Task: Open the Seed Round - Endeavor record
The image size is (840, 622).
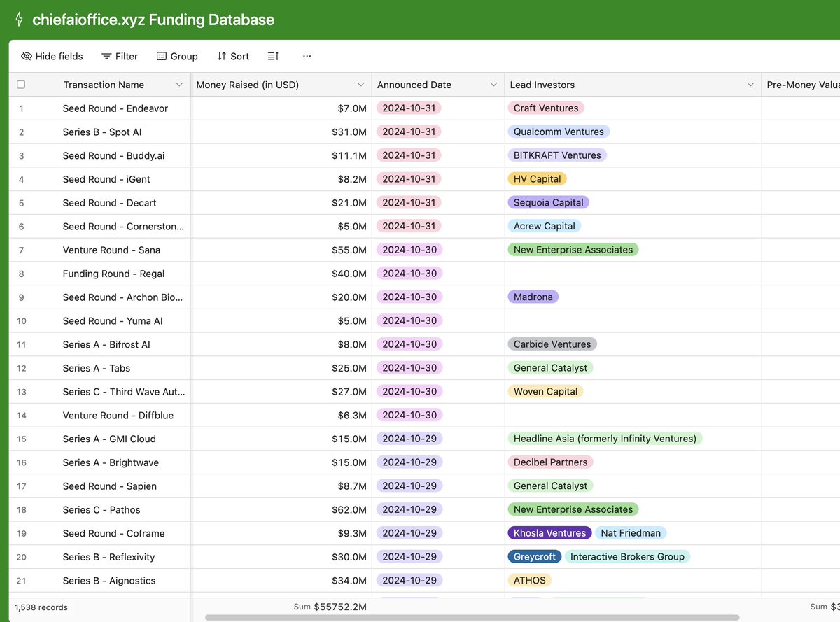Action: (x=115, y=108)
